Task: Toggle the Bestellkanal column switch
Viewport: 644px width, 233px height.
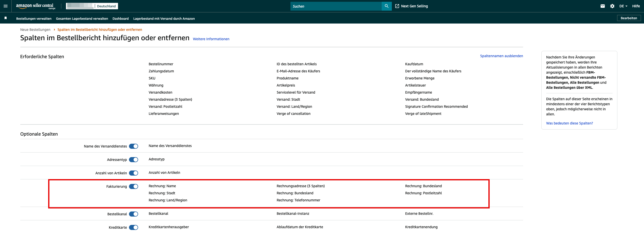Action: point(134,214)
